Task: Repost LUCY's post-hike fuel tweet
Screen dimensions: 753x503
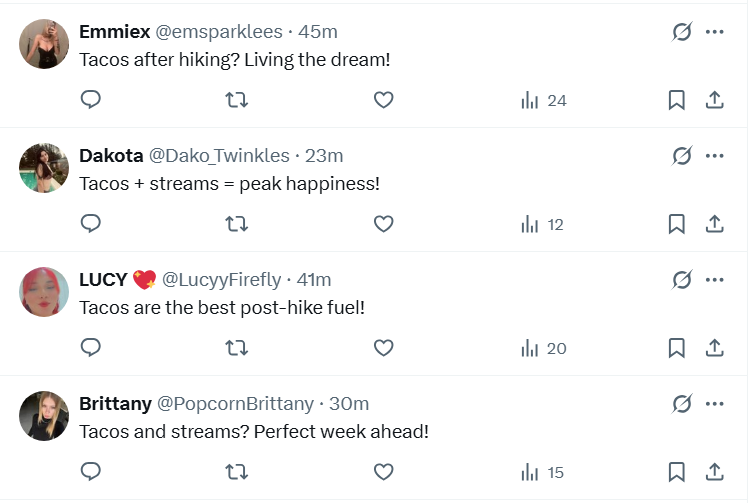Action: coord(237,348)
